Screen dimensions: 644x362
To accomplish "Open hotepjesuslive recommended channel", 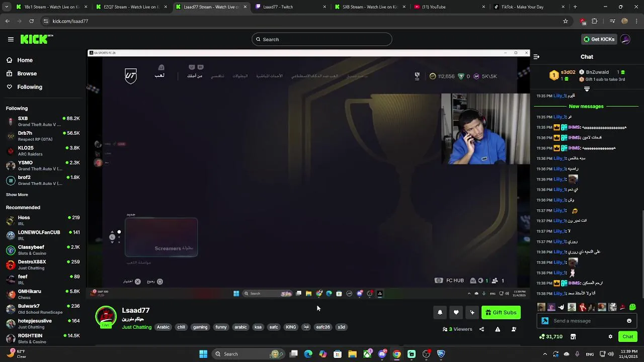I will pos(42,323).
